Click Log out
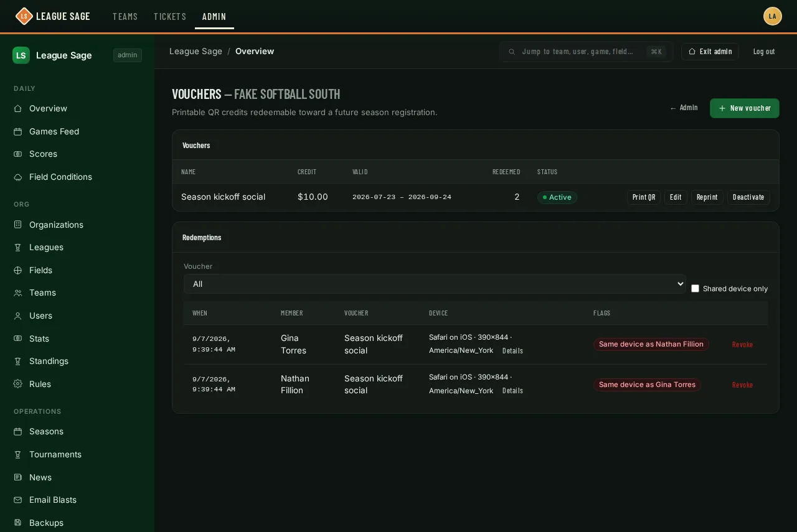797x532 pixels. pos(764,52)
